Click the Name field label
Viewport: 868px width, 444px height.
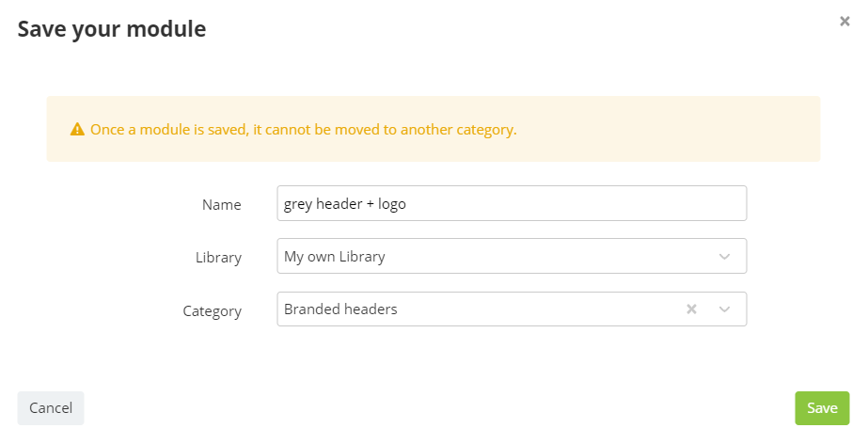221,205
